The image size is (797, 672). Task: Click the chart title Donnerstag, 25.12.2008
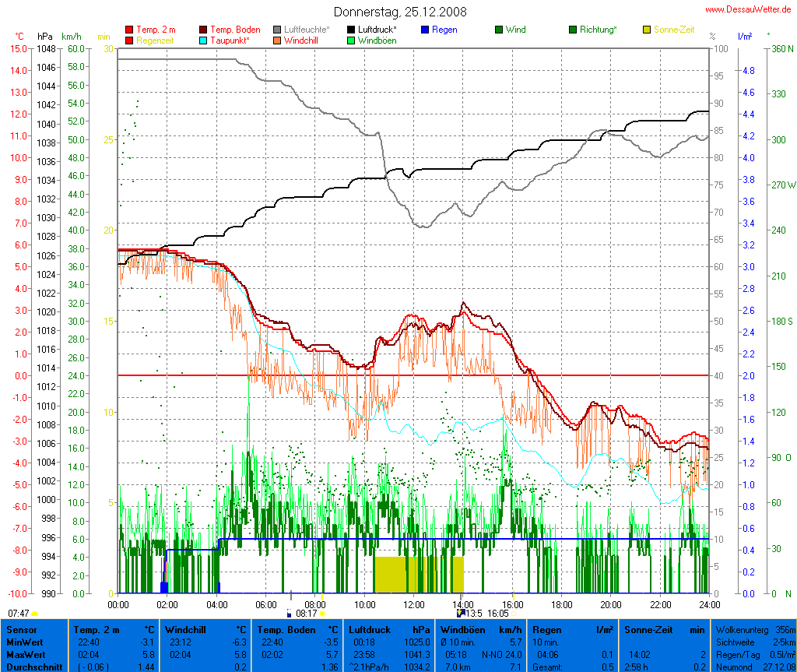[x=401, y=12]
